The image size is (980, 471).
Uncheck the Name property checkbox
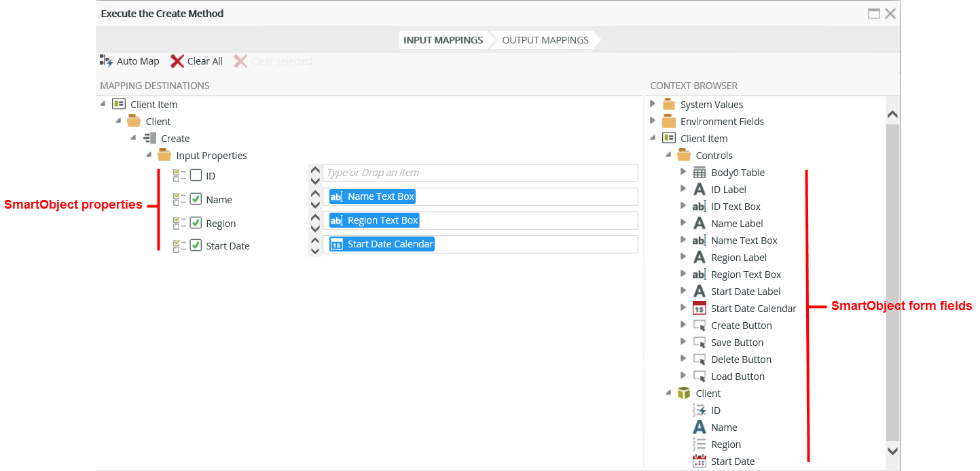pyautogui.click(x=196, y=199)
